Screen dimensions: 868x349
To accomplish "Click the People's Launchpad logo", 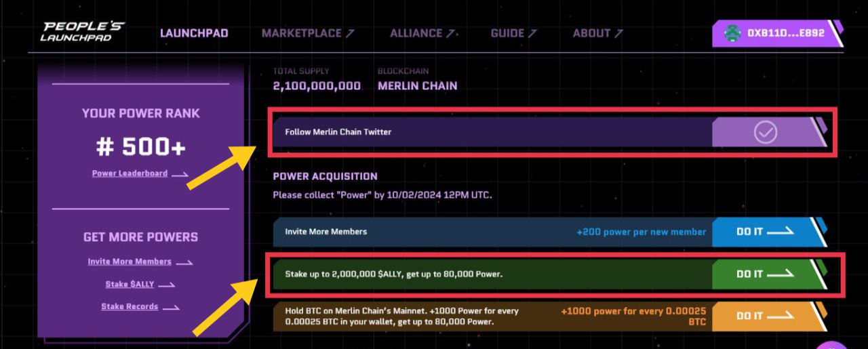I will tap(82, 32).
